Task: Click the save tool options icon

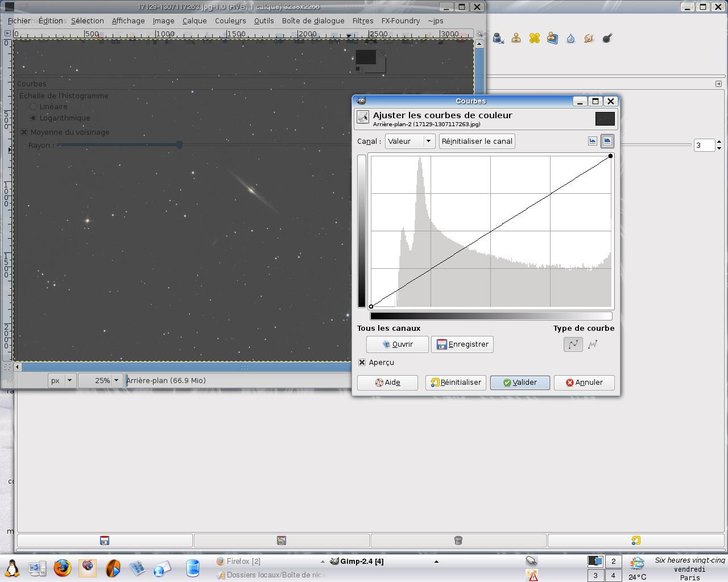Action: [105, 541]
